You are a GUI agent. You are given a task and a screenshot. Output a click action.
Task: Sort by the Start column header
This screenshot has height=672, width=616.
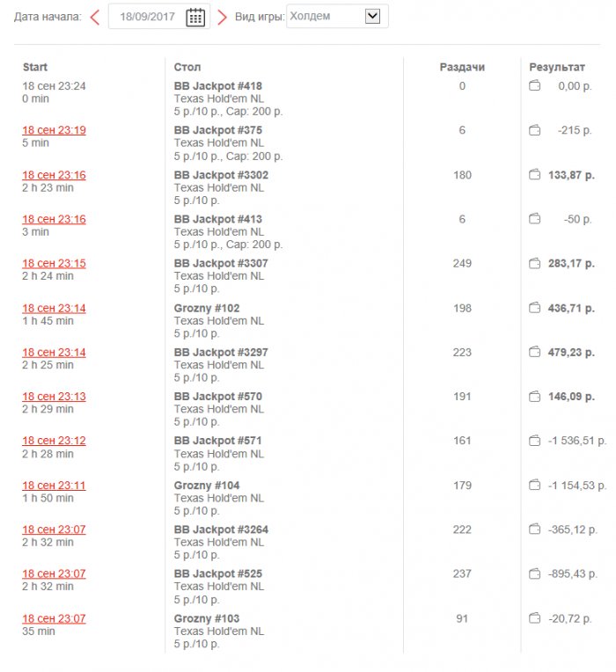coord(35,67)
